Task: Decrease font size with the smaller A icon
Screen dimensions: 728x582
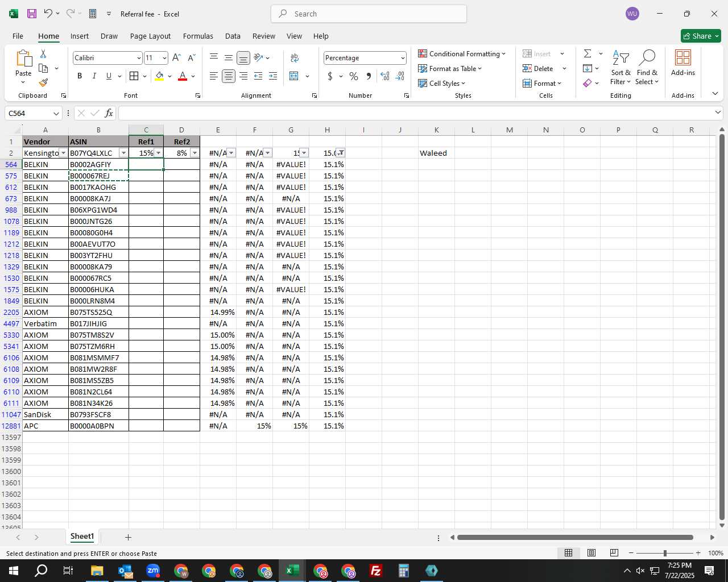Action: point(191,57)
